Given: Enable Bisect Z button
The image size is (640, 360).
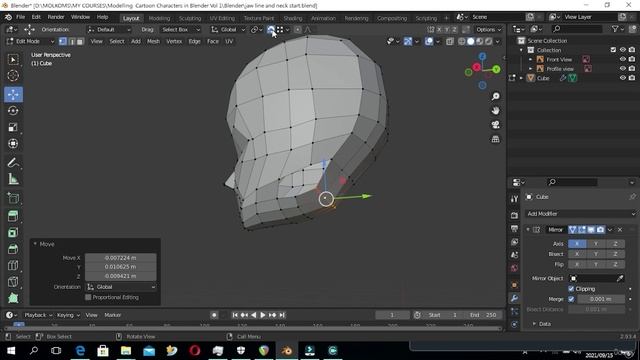Looking at the screenshot, I should pos(615,254).
